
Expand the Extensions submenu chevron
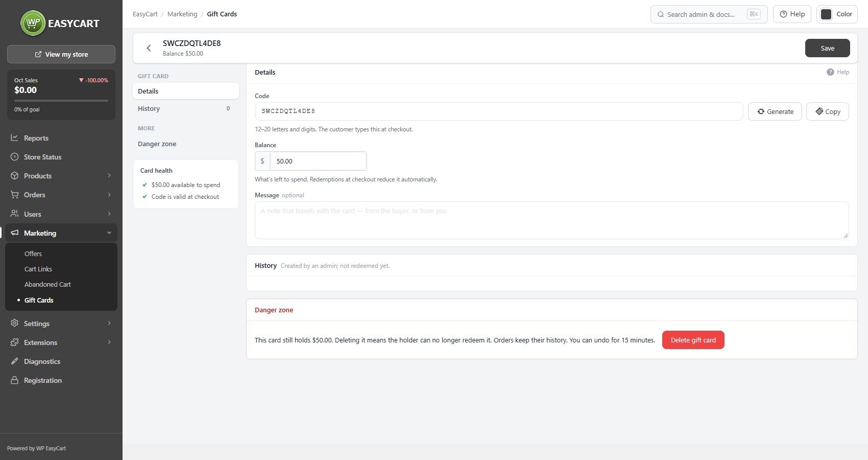(109, 342)
